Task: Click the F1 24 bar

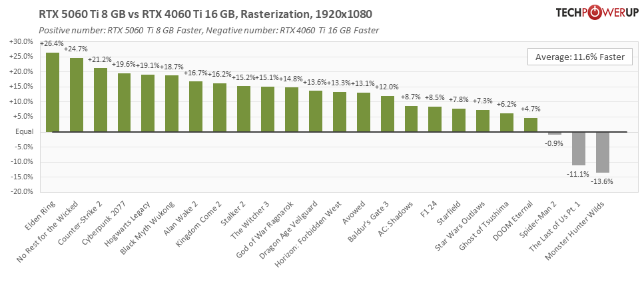Action: coord(435,119)
